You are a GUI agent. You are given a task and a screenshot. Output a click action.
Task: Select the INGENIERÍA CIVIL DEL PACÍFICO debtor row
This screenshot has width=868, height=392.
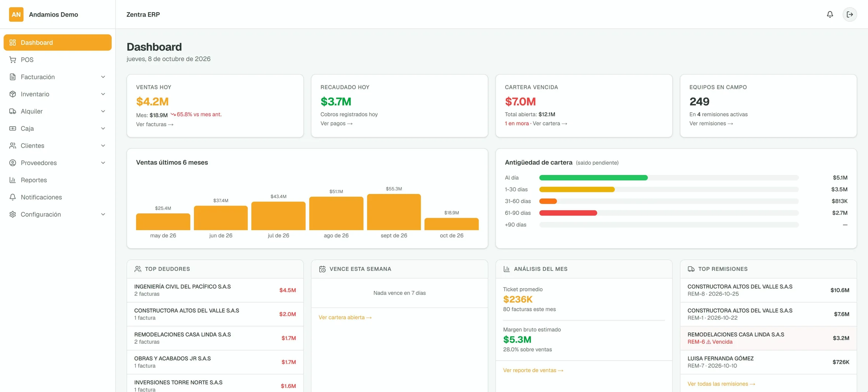pyautogui.click(x=215, y=290)
